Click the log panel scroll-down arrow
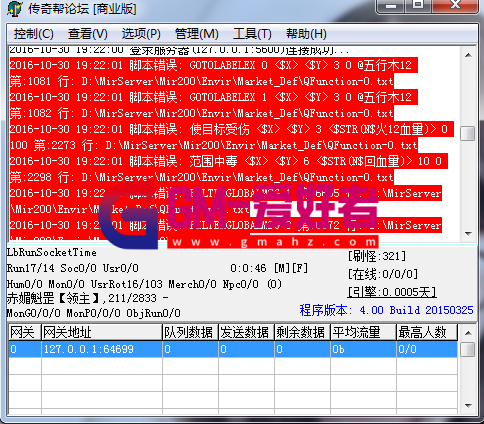484x424 pixels. coord(468,233)
